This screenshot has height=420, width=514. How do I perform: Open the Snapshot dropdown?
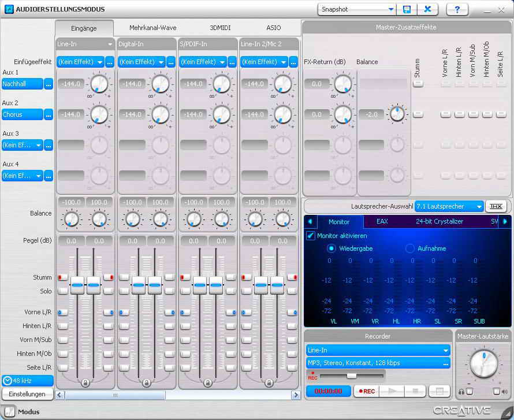(x=391, y=9)
